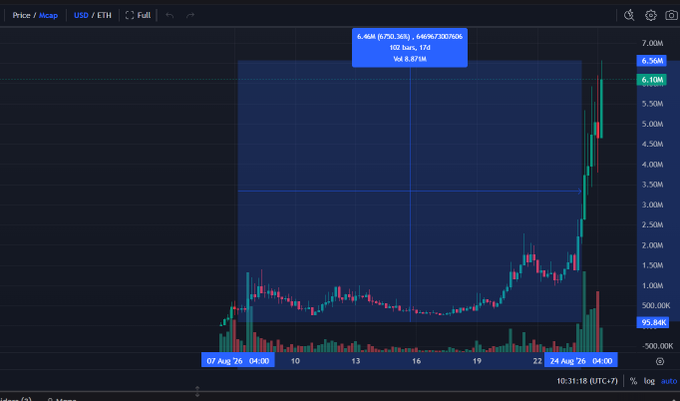Click the 4.00M value on price axis

click(652, 164)
